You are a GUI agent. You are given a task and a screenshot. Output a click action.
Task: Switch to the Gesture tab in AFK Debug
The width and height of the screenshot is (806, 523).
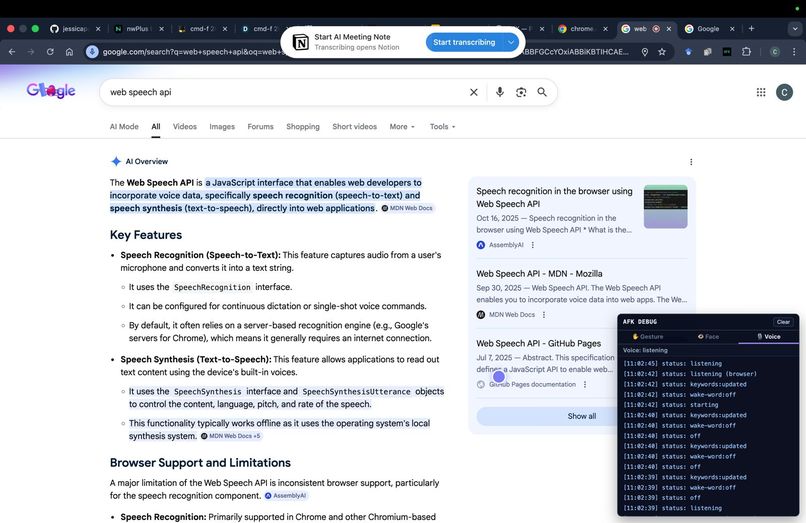click(x=648, y=336)
